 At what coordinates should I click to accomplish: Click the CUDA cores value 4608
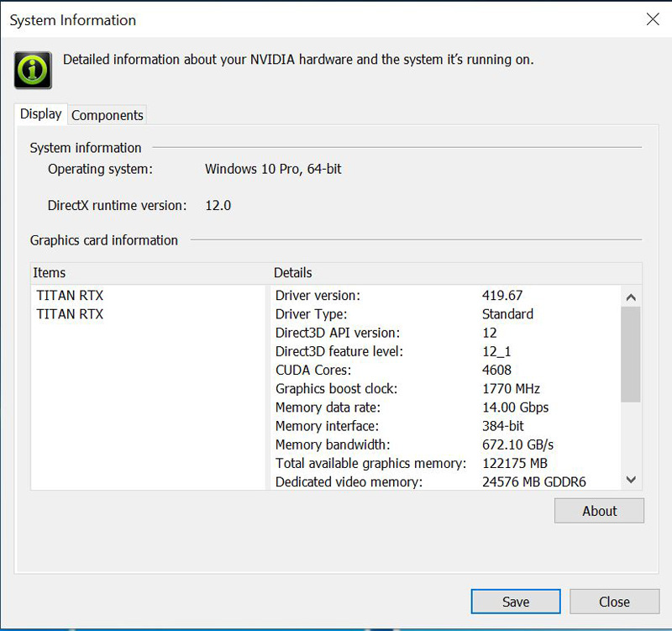[496, 370]
